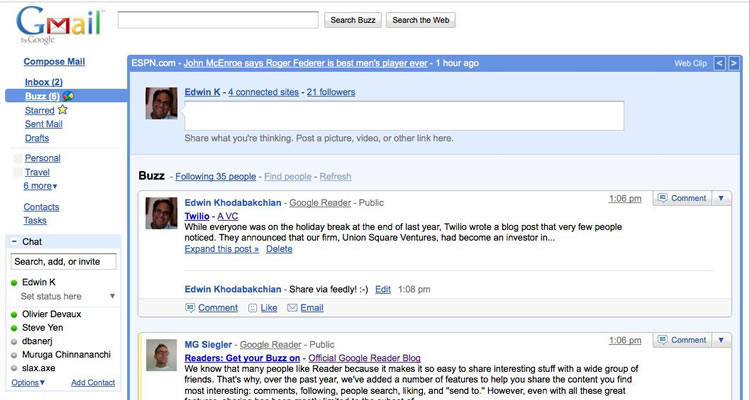Select Olivier Devaux in chat list
750x400 pixels.
(x=52, y=314)
